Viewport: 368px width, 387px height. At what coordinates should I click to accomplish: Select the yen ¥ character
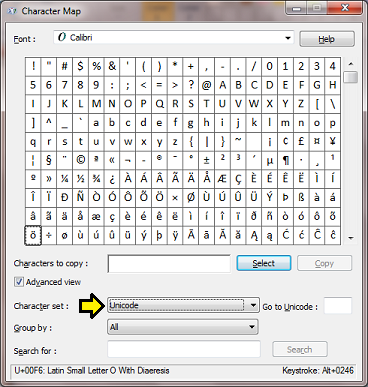point(333,142)
